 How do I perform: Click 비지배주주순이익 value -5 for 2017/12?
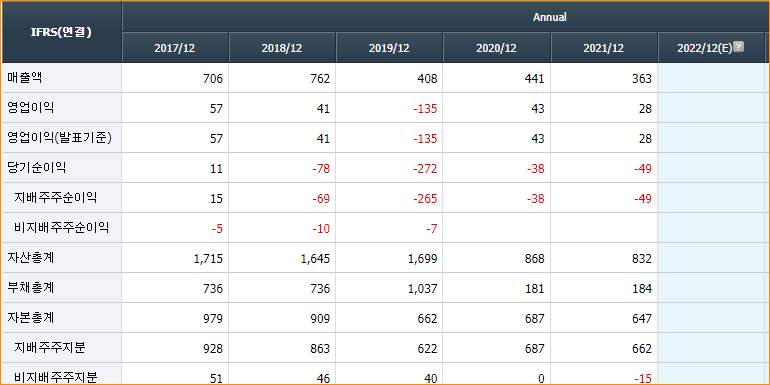point(218,228)
